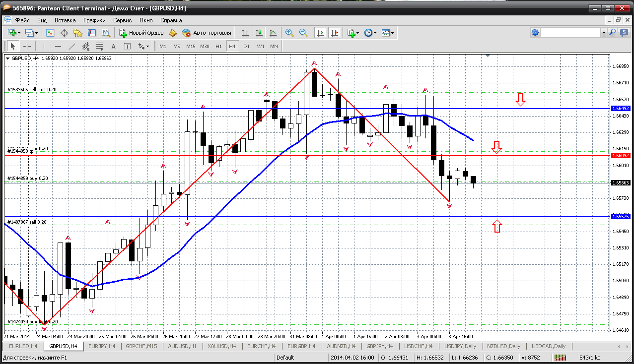The width and height of the screenshot is (634, 364).
Task: Switch timeframe to W1
Action: coord(260,46)
